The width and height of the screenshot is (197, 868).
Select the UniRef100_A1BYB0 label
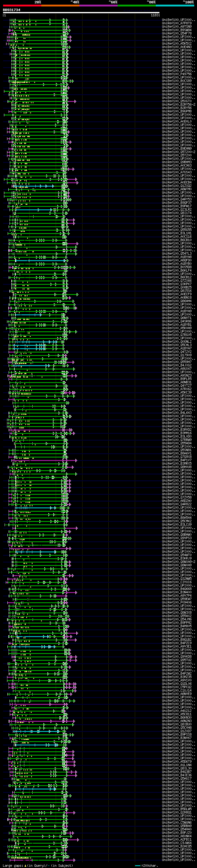click(x=177, y=264)
